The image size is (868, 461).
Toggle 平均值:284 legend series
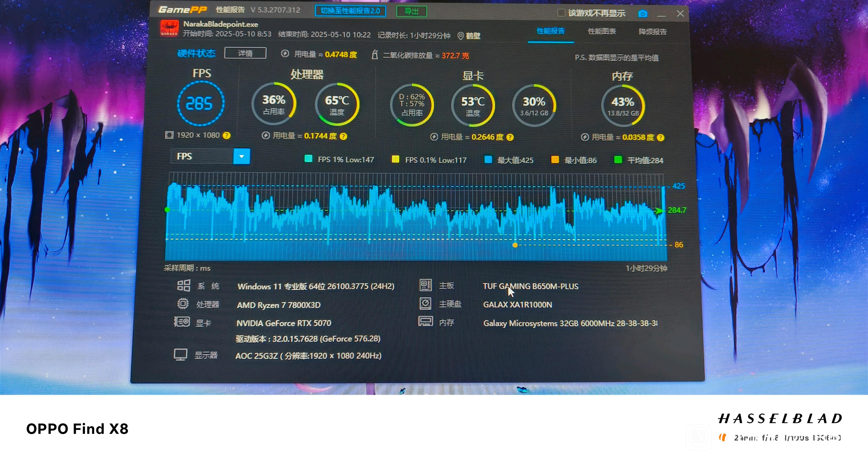point(639,160)
